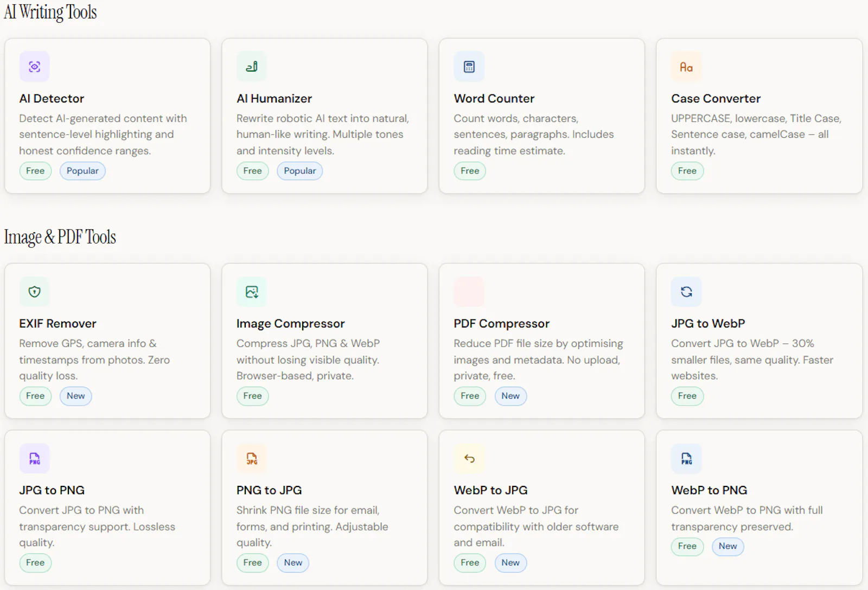Viewport: 868px width, 590px height.
Task: Click the AI Detector scan icon
Action: [35, 67]
